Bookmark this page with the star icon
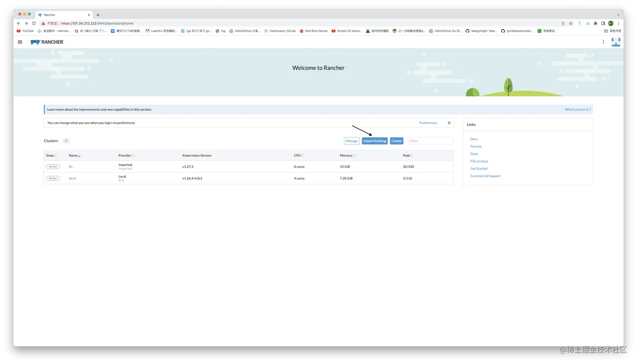The height and width of the screenshot is (364, 637). [x=571, y=24]
